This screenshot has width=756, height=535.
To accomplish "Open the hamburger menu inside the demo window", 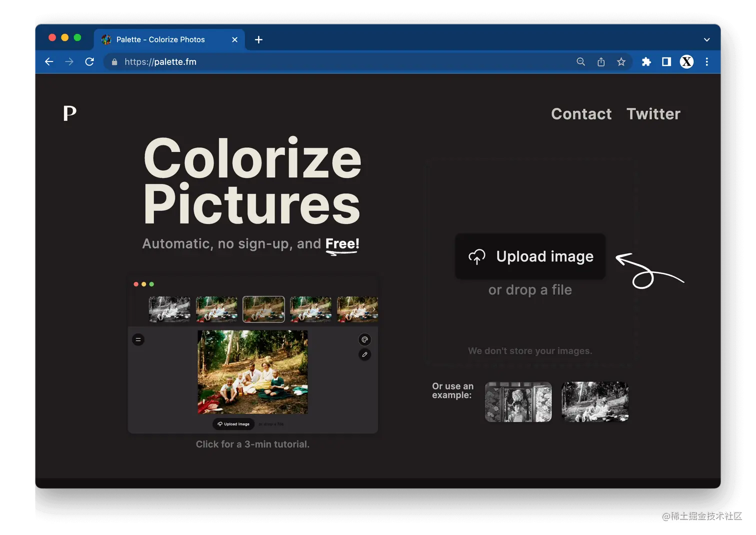I will [138, 339].
